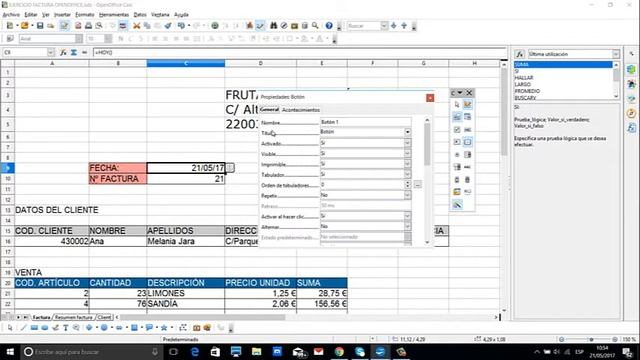Click the Print icon in toolbar
The width and height of the screenshot is (640, 360).
pos(89,26)
